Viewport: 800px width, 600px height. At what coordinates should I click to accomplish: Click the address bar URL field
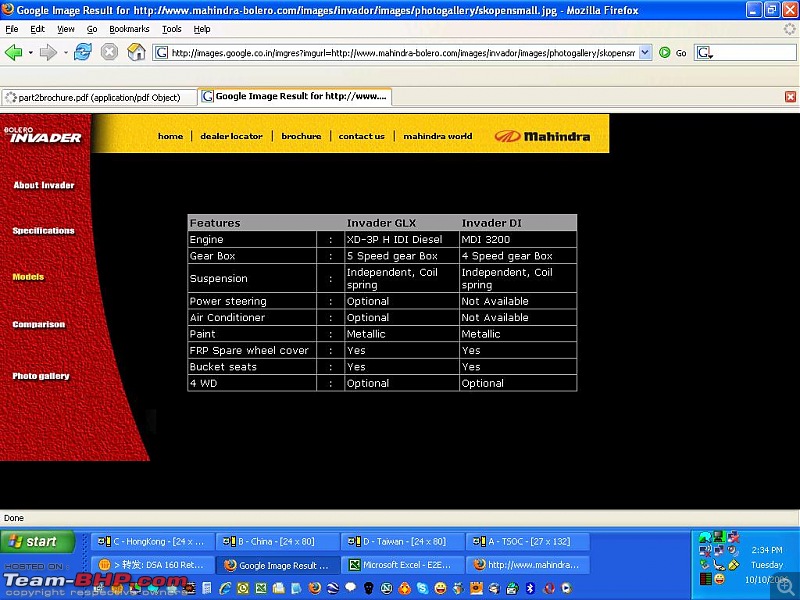pos(403,53)
